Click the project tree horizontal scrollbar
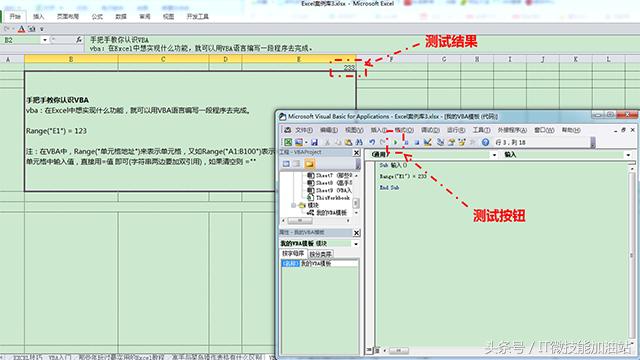Screen dimensions: 640x360 pos(316,221)
